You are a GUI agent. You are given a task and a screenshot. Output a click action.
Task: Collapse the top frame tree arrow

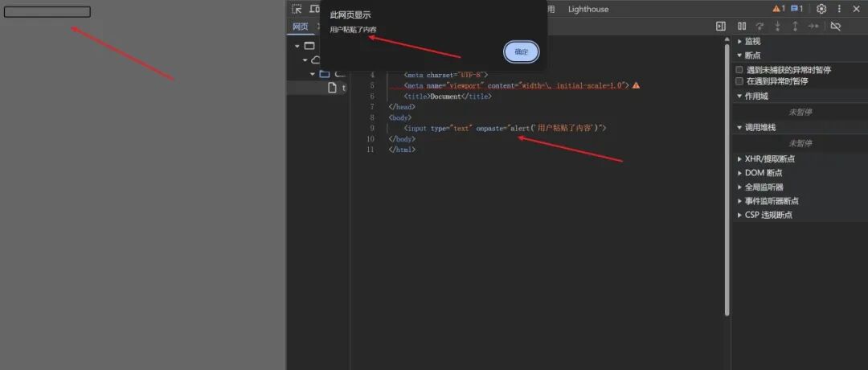298,46
